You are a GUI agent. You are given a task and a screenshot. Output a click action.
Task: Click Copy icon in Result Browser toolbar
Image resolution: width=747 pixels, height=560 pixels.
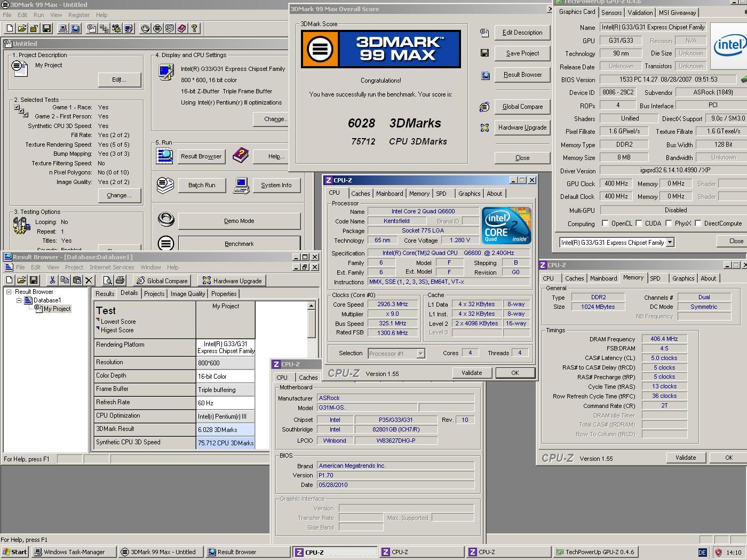coord(65,280)
